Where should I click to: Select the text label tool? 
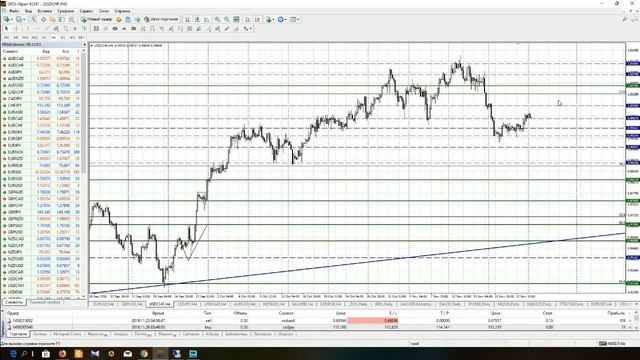[84, 29]
